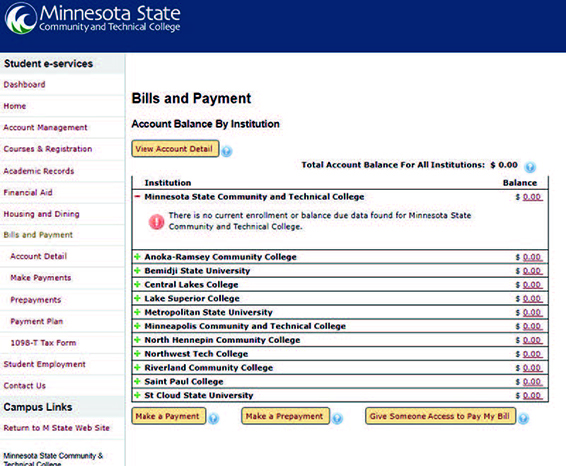Open help icon next to Make a Payment
Image resolution: width=566 pixels, height=466 pixels.
(214, 418)
